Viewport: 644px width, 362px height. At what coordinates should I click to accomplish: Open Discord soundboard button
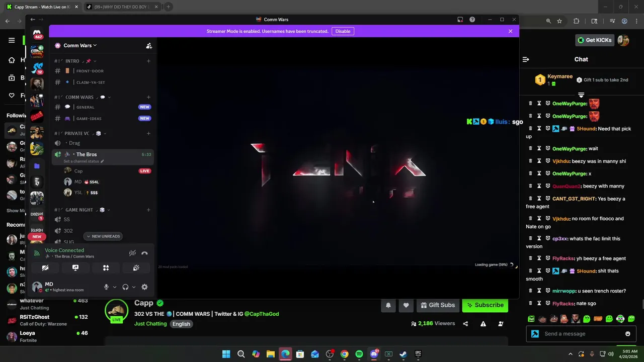click(136, 268)
